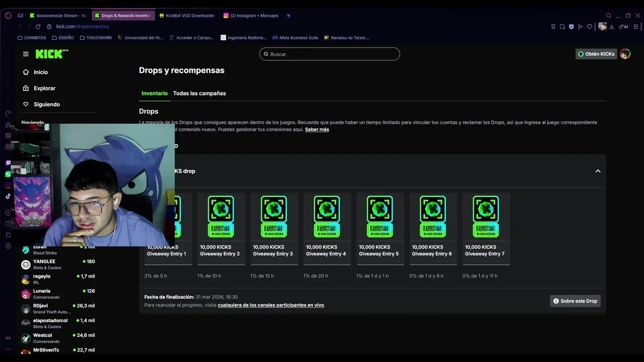Open the Nanatsu no Taizai bookmark
The image size is (644, 362).
point(347,38)
